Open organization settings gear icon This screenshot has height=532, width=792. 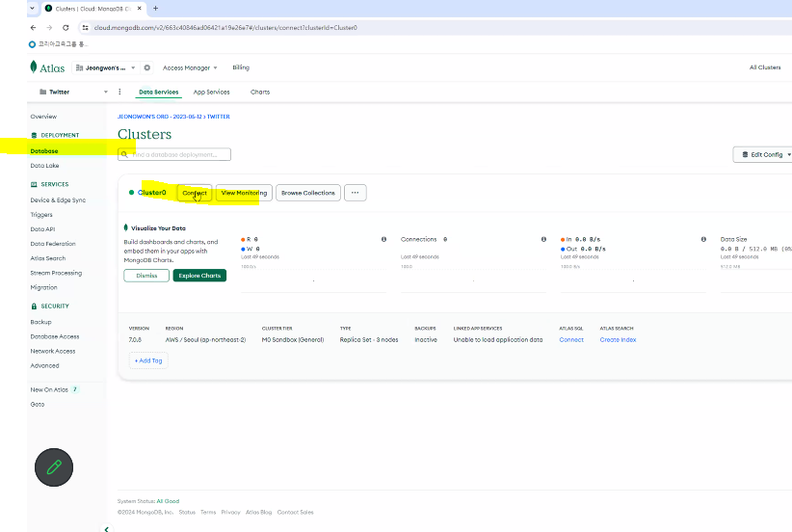pos(147,67)
